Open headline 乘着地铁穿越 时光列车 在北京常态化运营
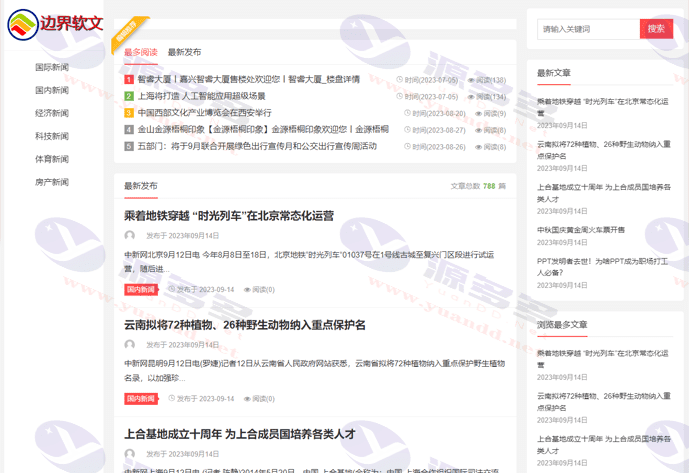This screenshot has width=689, height=473. coord(229,216)
